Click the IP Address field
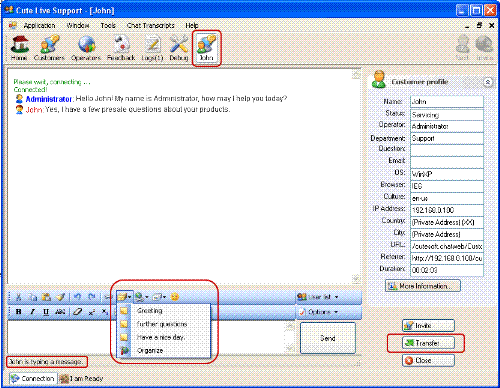The height and width of the screenshot is (388, 500). point(447,210)
